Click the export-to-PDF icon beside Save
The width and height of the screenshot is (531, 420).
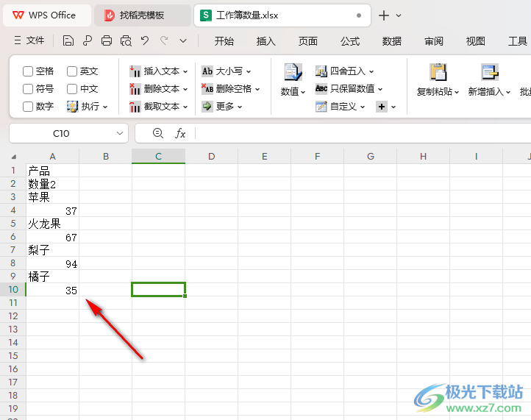point(88,41)
